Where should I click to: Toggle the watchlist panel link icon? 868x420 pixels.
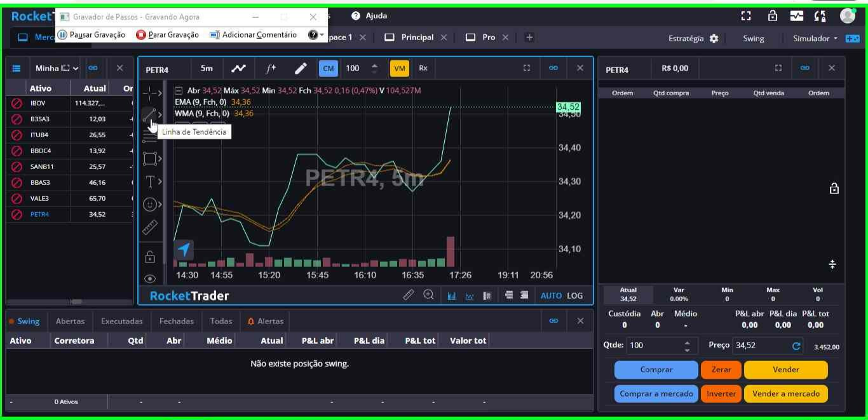pyautogui.click(x=93, y=68)
